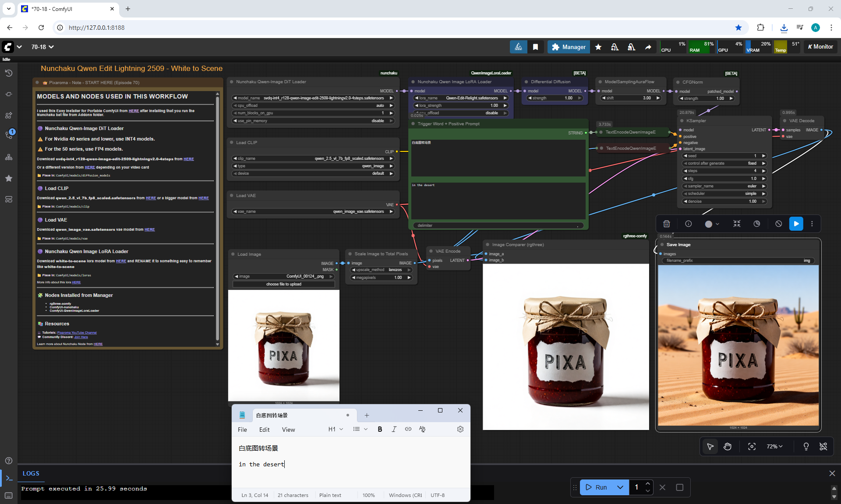Open queue history icon in left sidebar
Screen dimensions: 841x504
click(x=9, y=73)
